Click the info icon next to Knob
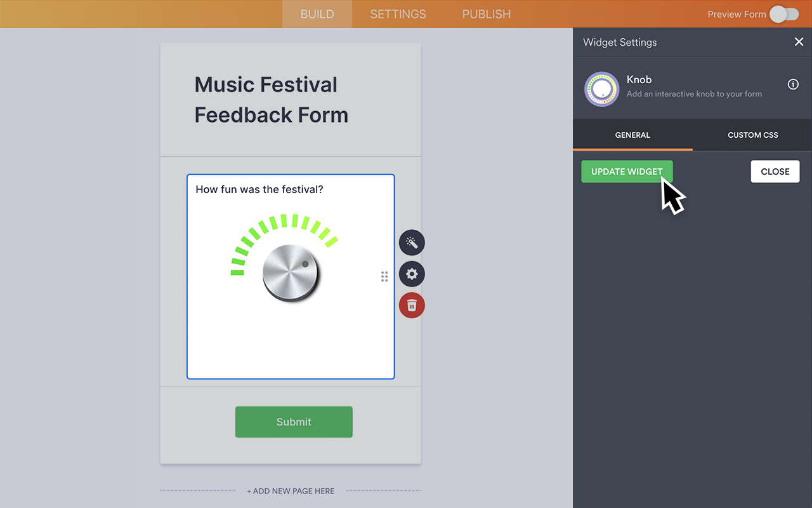 point(792,84)
